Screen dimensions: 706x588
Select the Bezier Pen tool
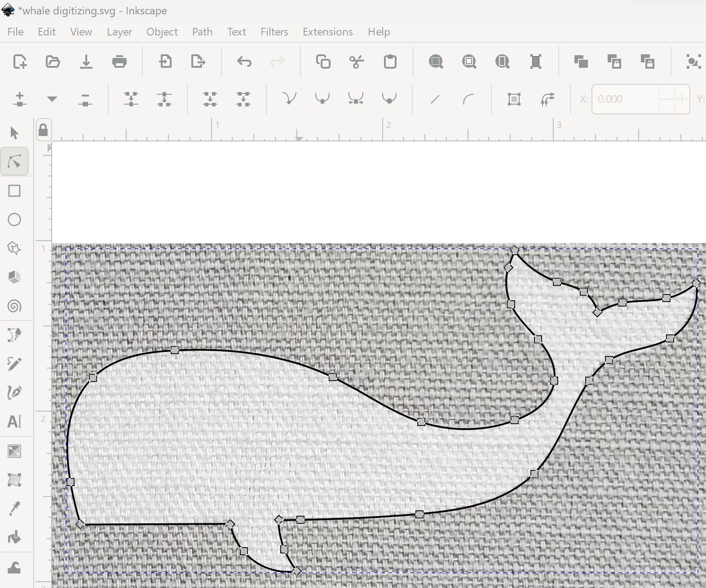click(14, 335)
